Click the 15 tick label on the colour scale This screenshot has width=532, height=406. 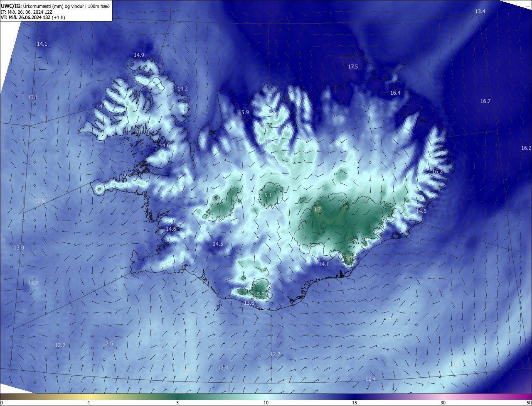click(355, 403)
